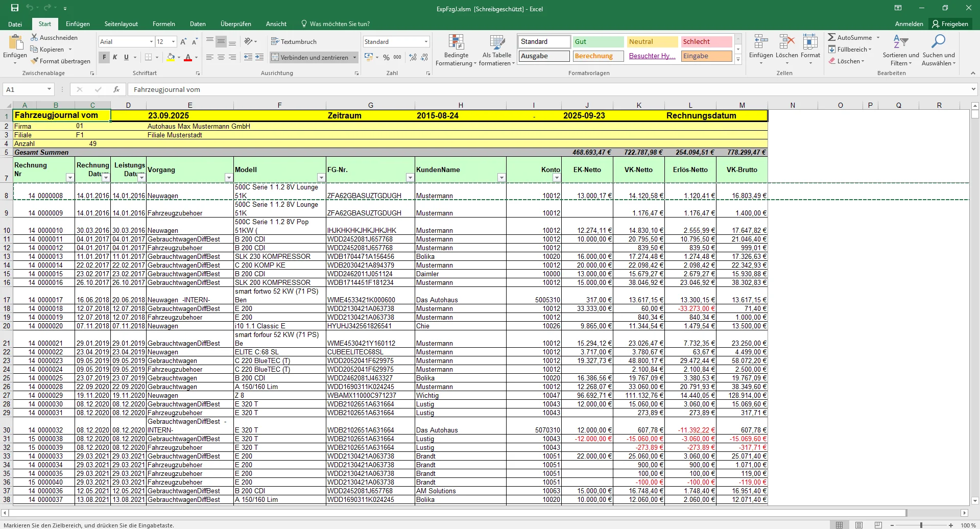Switch to the Daten tab
Viewport: 980px width, 529px height.
point(198,23)
